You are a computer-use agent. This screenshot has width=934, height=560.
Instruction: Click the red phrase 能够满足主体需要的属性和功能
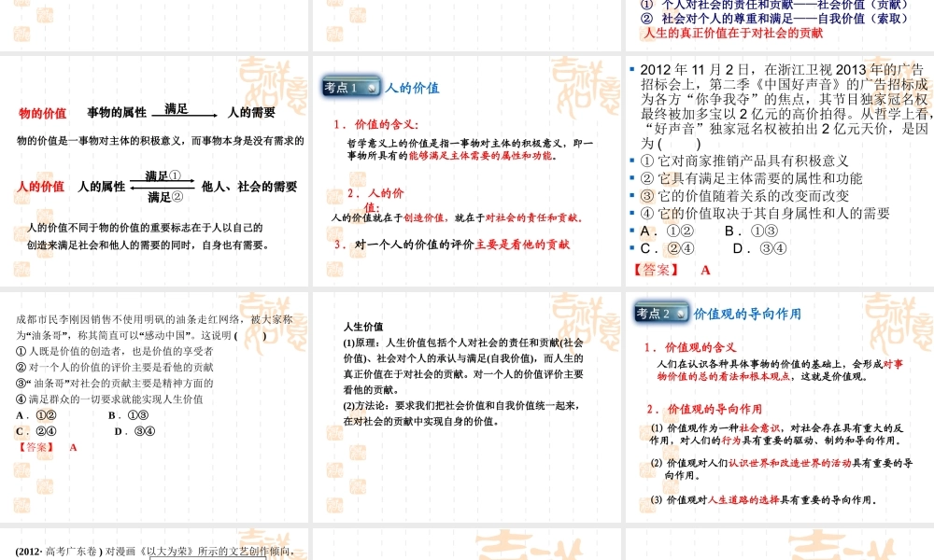pos(483,156)
